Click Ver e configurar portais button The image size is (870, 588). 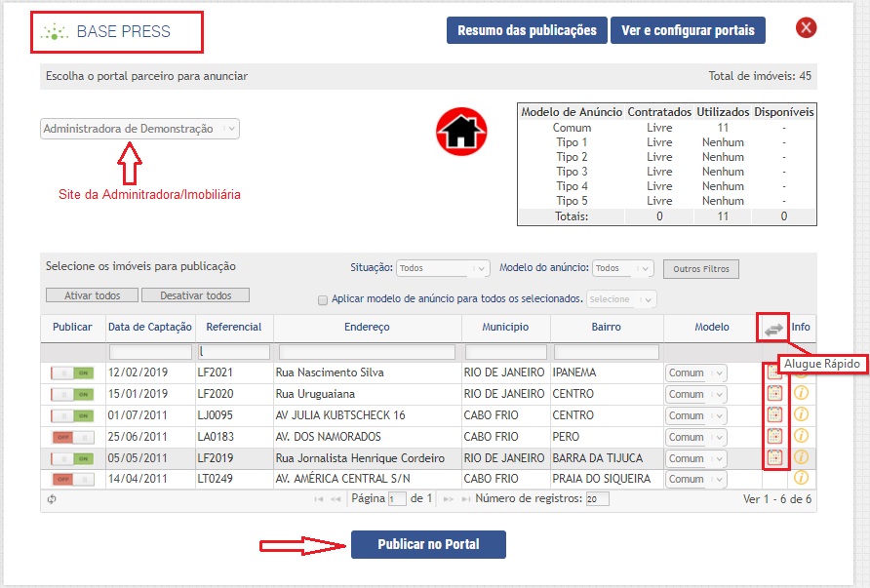coord(688,30)
